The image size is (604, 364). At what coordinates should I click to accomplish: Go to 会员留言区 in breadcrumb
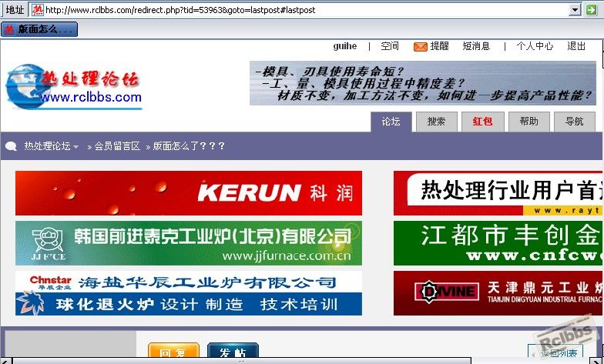click(117, 146)
